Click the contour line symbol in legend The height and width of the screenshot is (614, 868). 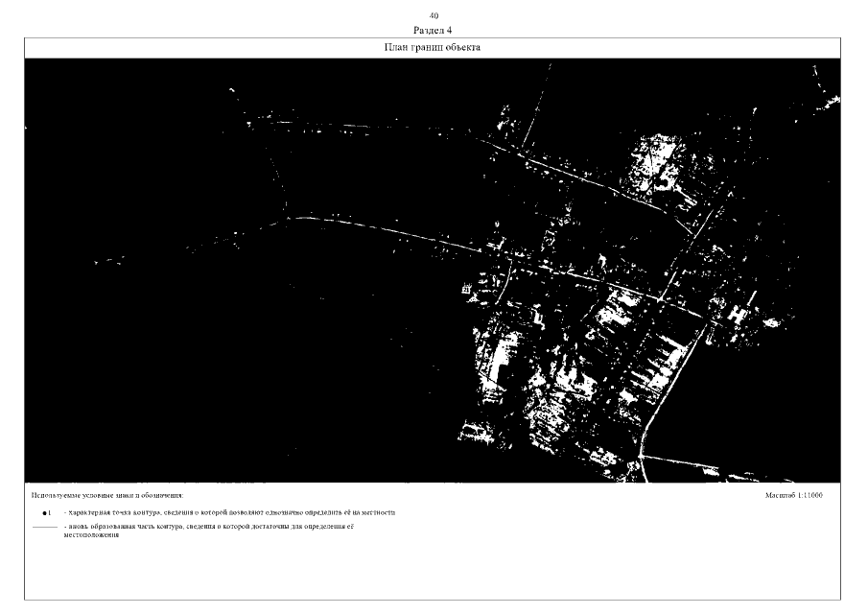[44, 528]
